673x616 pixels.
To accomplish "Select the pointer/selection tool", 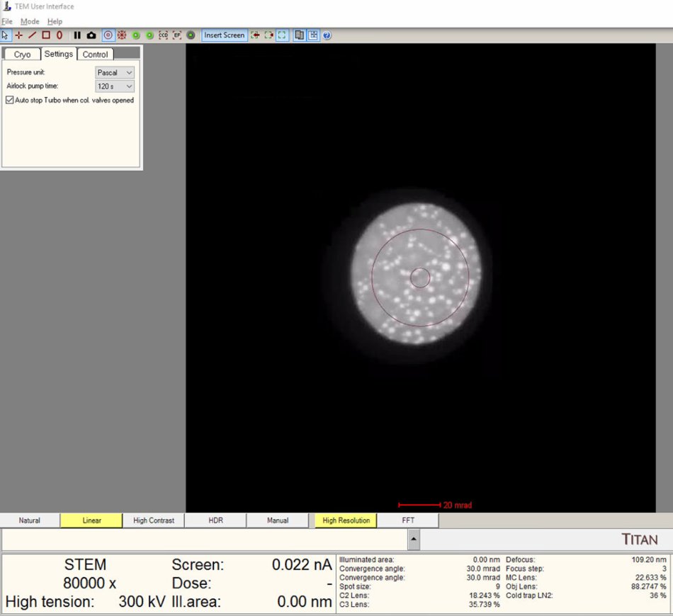I will tap(4, 35).
